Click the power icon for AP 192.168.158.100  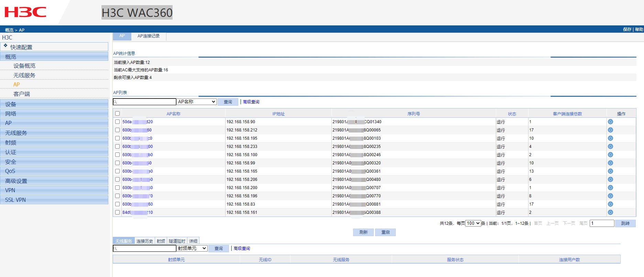click(x=610, y=155)
